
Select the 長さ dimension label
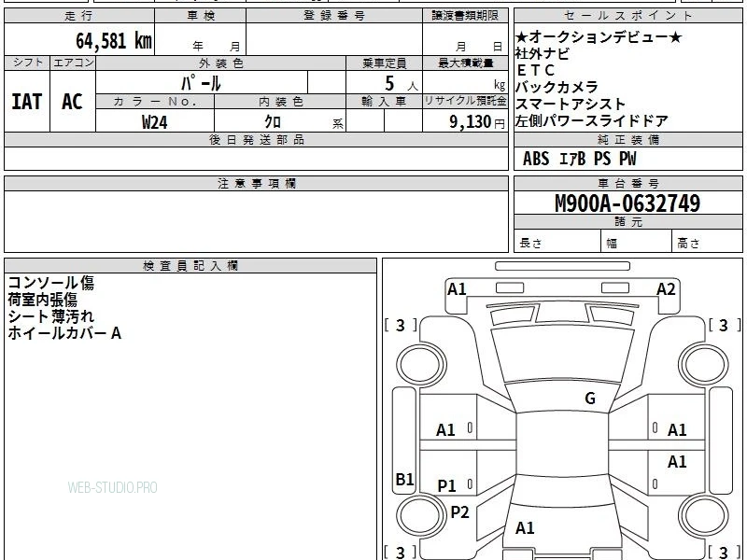coord(530,244)
